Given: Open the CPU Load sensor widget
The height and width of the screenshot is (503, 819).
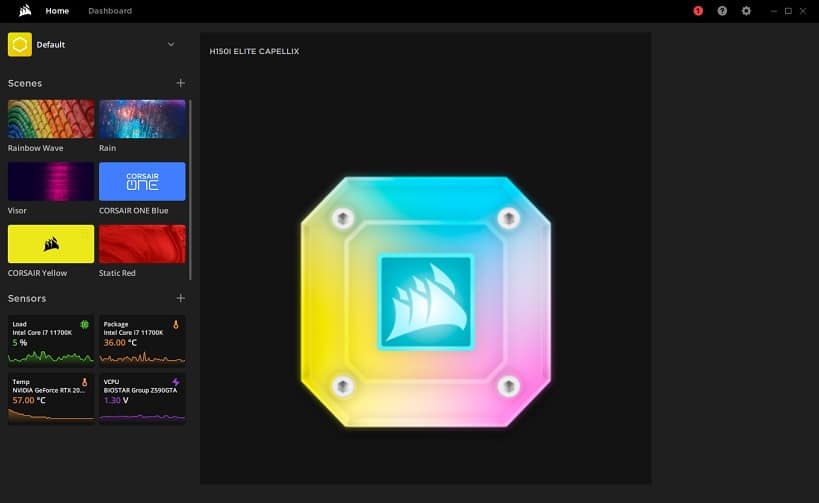Looking at the screenshot, I should pyautogui.click(x=51, y=340).
